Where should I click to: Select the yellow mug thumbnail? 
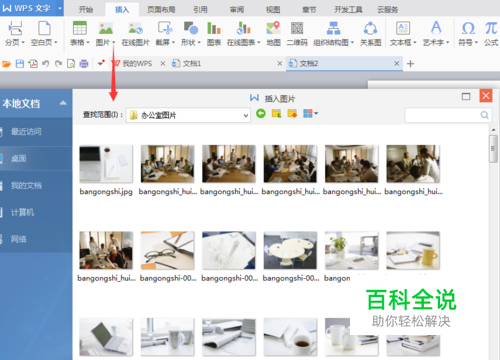click(413, 250)
